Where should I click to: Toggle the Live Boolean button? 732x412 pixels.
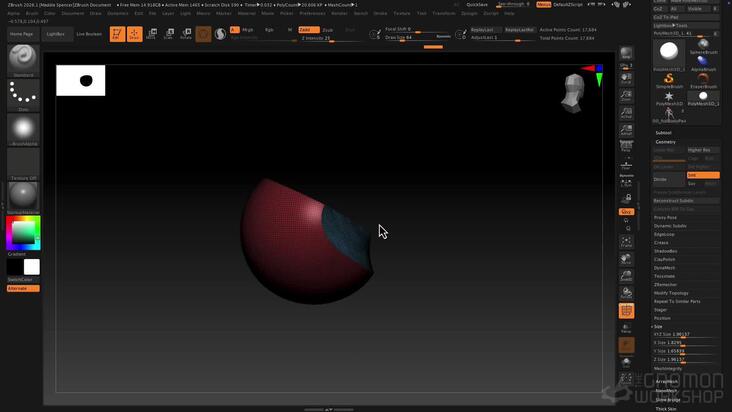click(89, 34)
